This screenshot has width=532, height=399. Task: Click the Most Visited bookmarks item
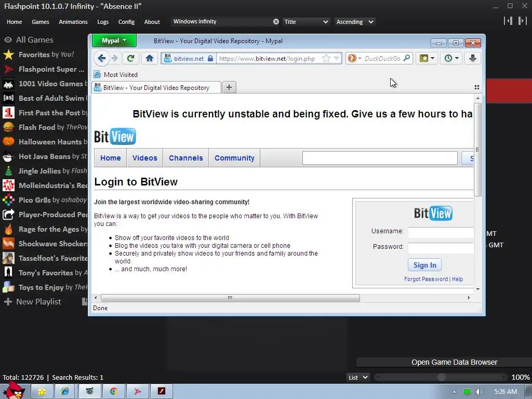[116, 75]
